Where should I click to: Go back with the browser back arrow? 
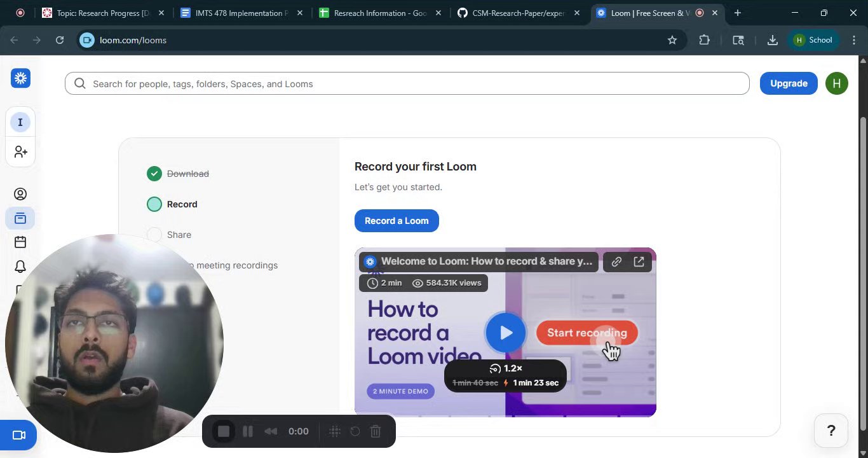pyautogui.click(x=14, y=40)
